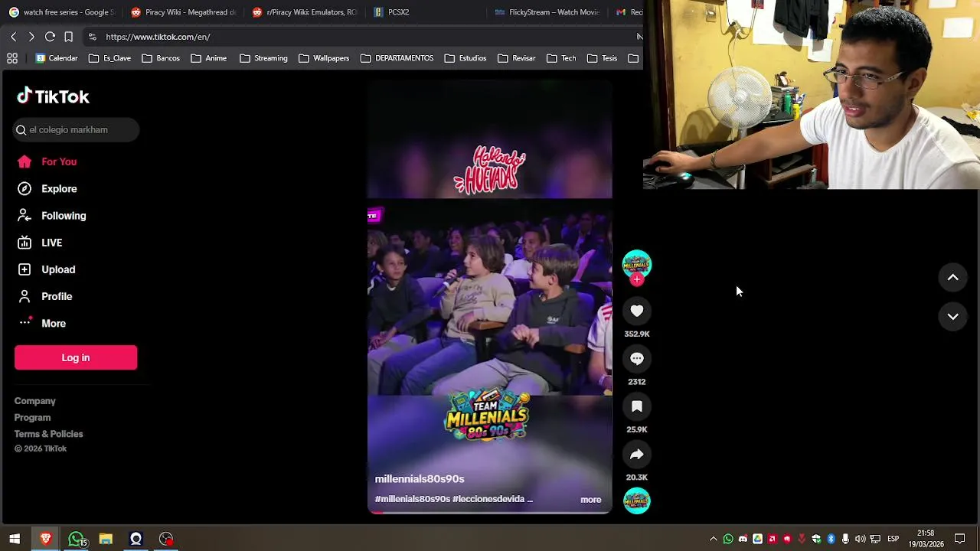This screenshot has height=551, width=980.
Task: Open the Estudios bookmark folder
Action: (x=465, y=58)
